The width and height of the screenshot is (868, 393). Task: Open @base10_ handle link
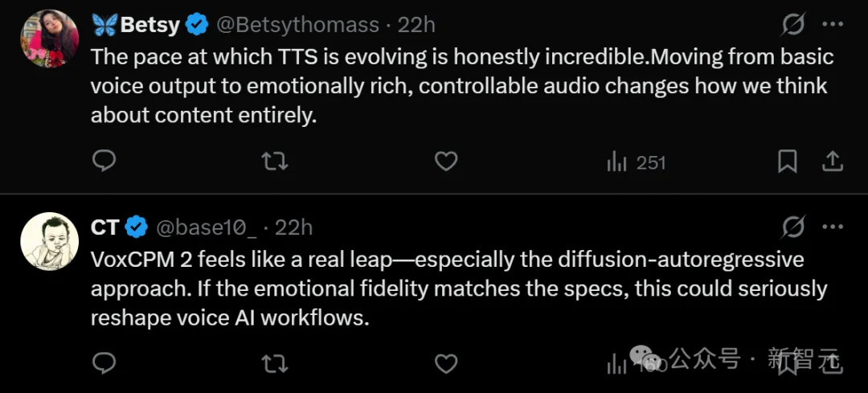coord(206,227)
